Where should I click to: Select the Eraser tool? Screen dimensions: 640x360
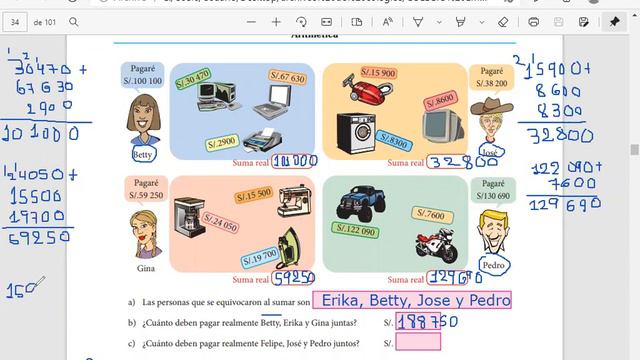point(503,22)
